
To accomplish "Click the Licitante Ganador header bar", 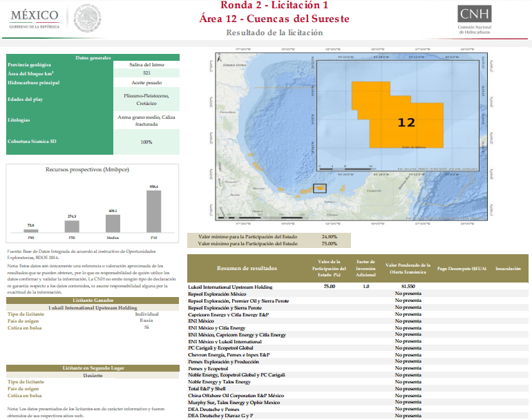I will pos(93,300).
